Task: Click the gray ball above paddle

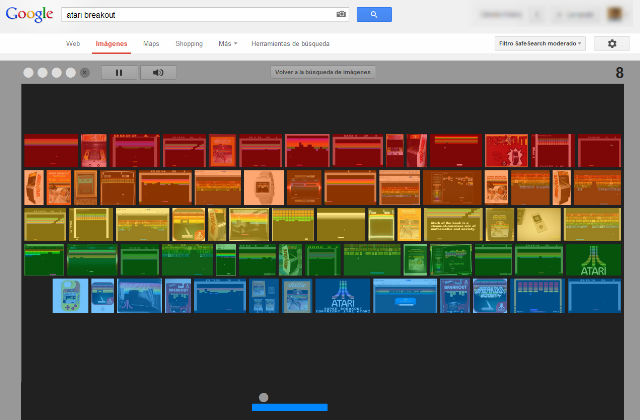Action: click(264, 397)
